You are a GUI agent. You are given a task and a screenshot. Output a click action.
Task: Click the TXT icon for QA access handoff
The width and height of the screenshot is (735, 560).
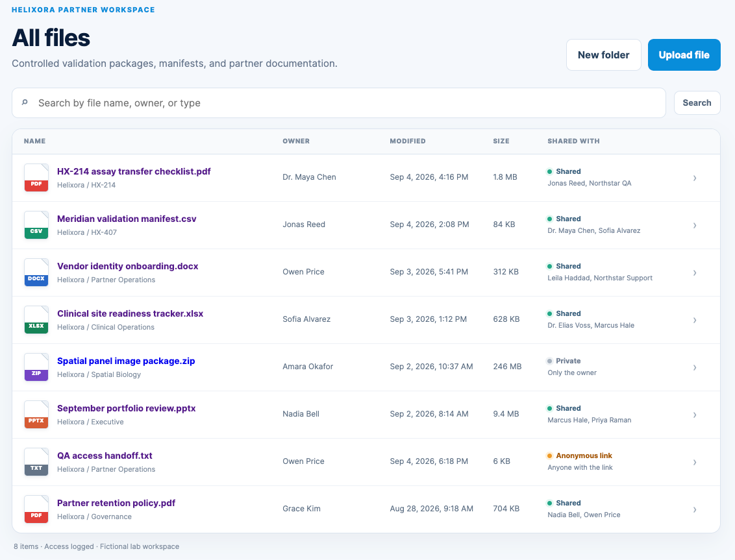pyautogui.click(x=36, y=461)
